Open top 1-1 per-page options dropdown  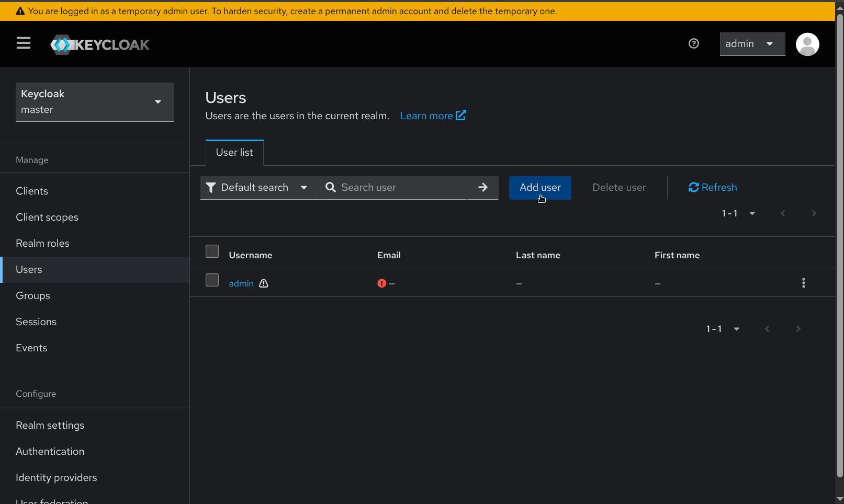click(738, 213)
